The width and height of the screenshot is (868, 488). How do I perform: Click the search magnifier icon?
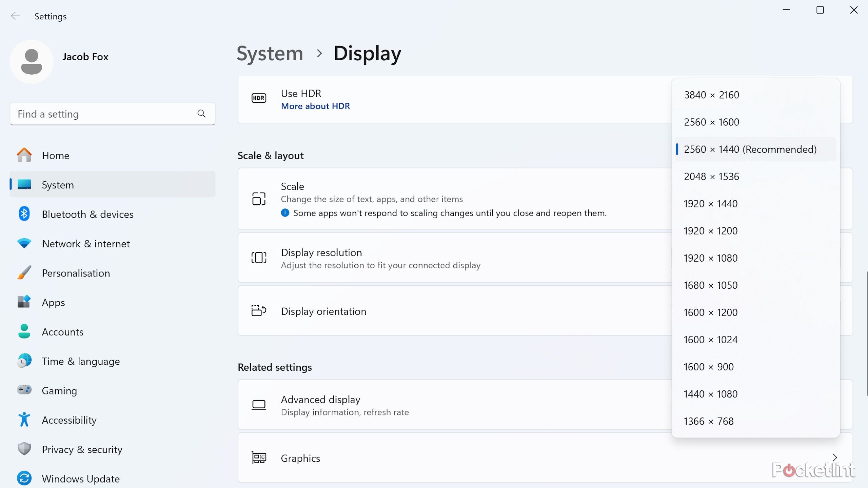(201, 114)
